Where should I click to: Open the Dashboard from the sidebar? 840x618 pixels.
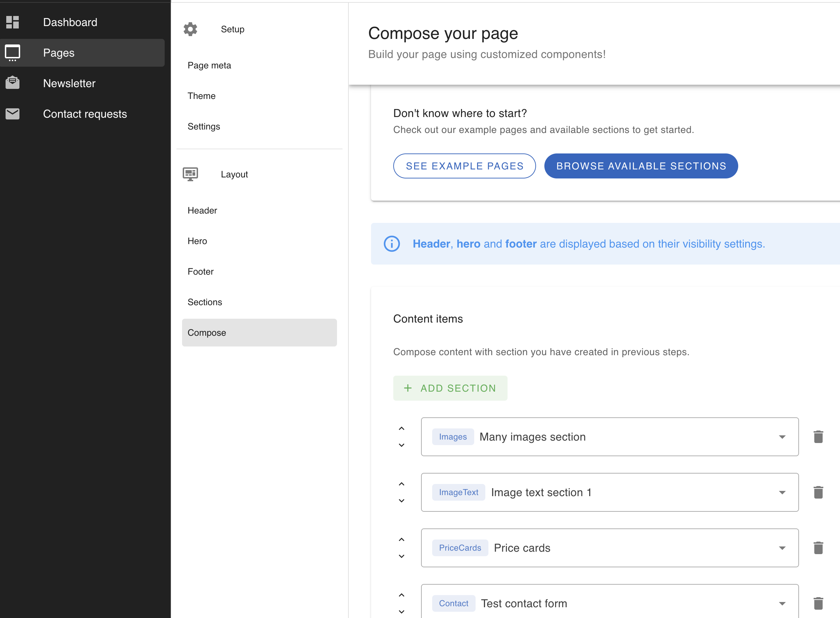click(x=70, y=22)
